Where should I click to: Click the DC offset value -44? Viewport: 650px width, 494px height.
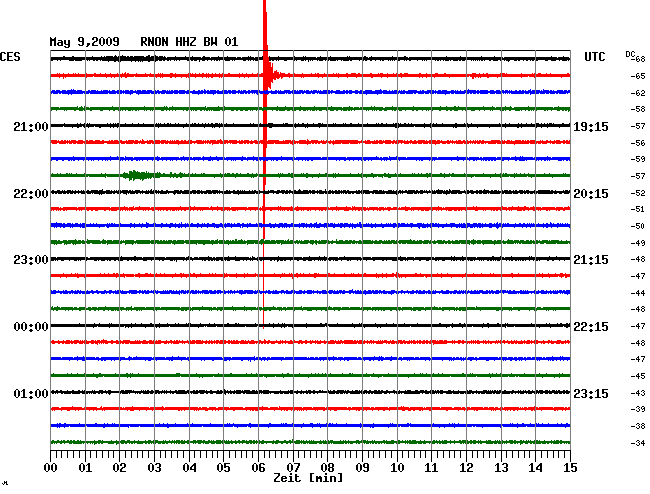(638, 293)
